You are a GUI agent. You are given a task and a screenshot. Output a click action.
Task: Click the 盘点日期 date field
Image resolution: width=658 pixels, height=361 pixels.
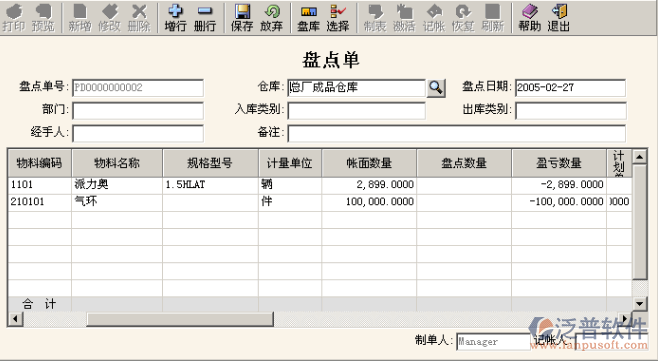570,88
